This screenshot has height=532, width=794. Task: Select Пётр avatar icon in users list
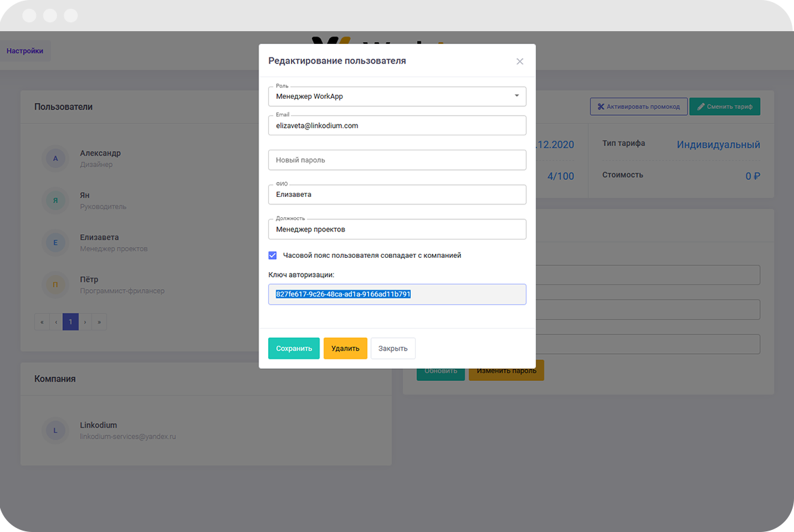click(56, 284)
